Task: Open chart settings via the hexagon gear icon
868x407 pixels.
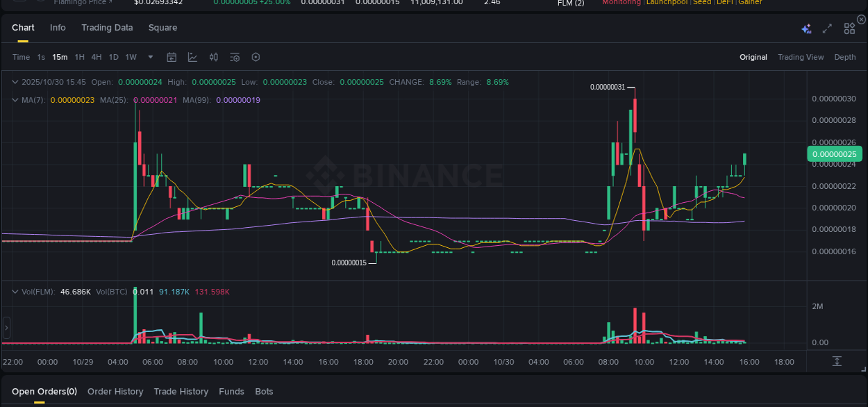Action: pos(256,57)
